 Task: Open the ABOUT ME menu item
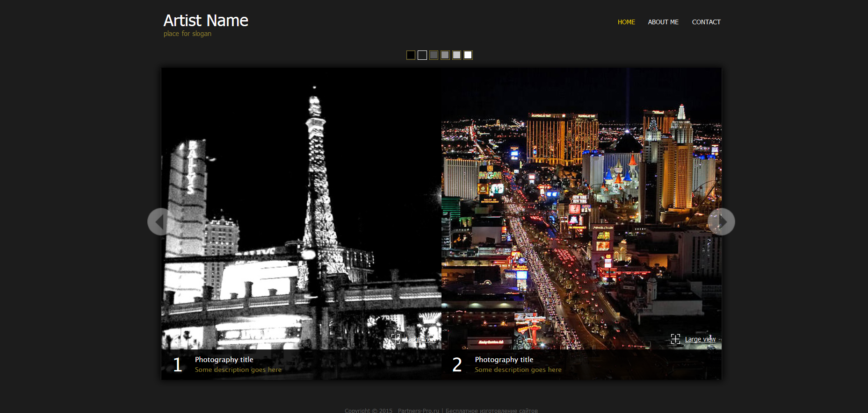pos(663,22)
